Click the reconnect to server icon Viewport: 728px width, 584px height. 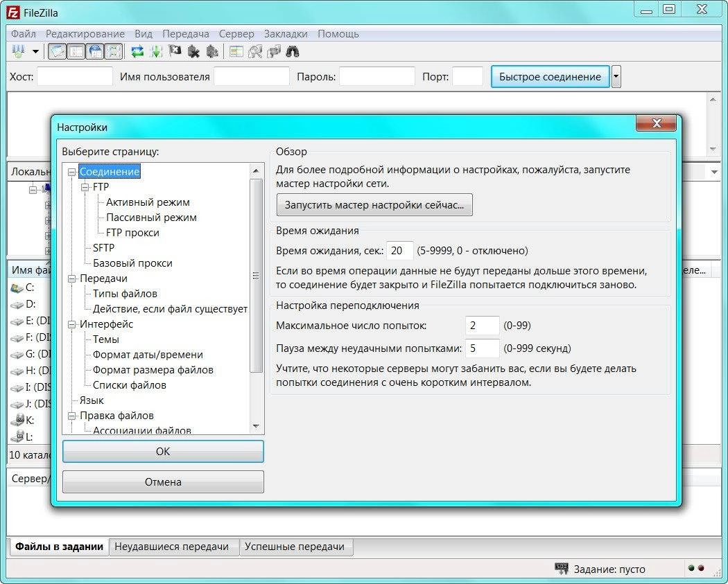pos(212,51)
